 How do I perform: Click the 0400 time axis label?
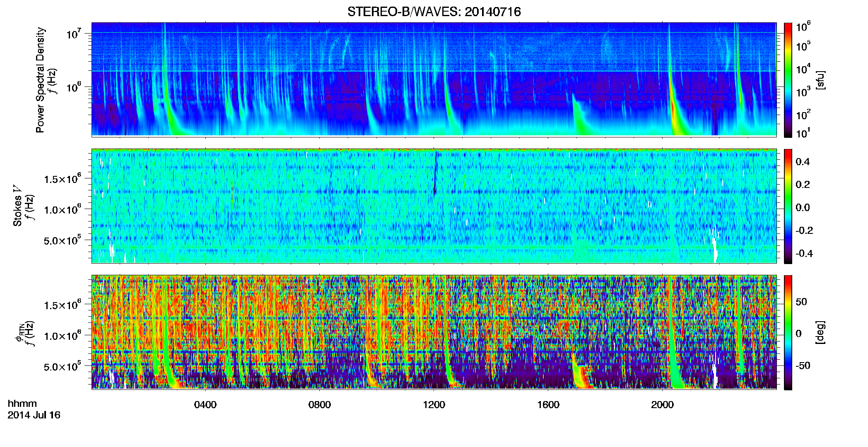click(x=205, y=405)
